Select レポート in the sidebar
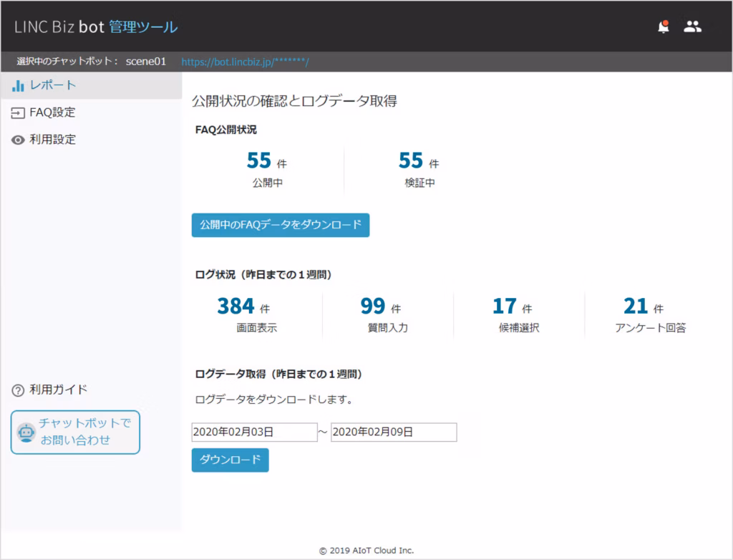Image resolution: width=733 pixels, height=560 pixels. (52, 85)
